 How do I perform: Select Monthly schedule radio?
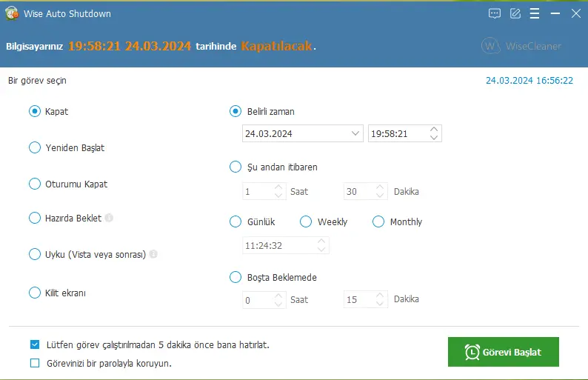pyautogui.click(x=378, y=221)
